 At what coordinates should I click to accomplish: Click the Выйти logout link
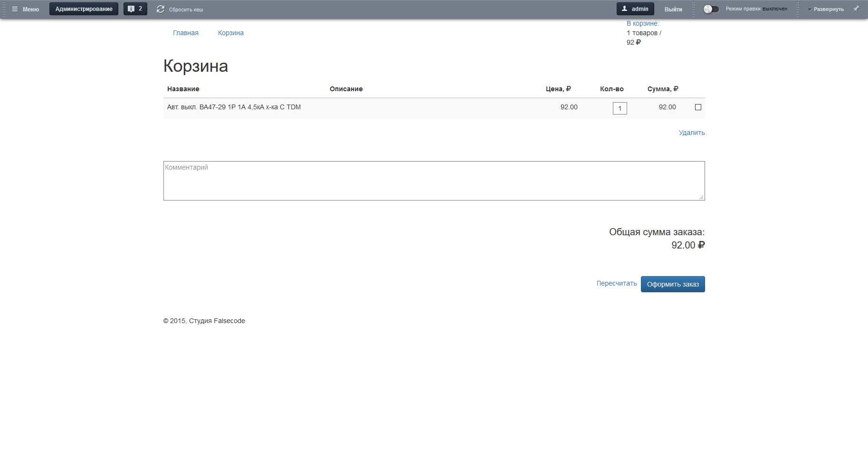point(673,9)
